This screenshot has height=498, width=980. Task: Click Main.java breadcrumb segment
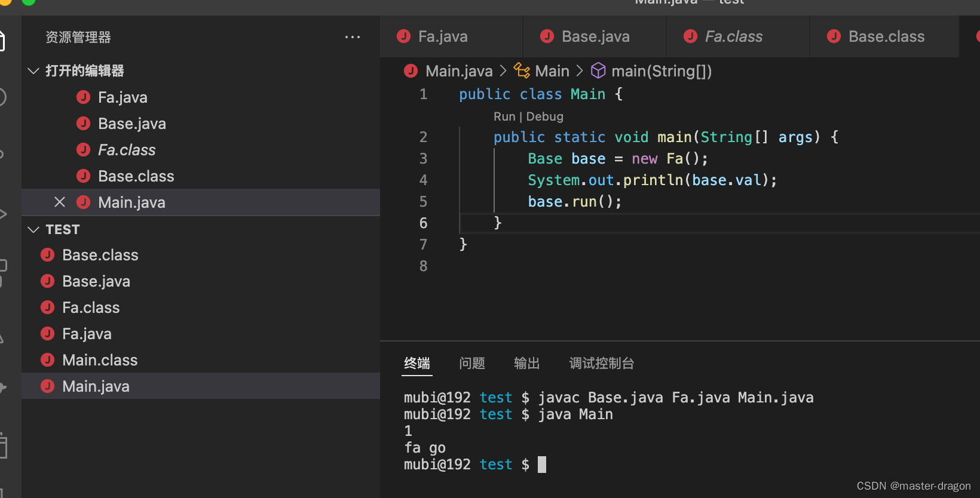(x=459, y=71)
